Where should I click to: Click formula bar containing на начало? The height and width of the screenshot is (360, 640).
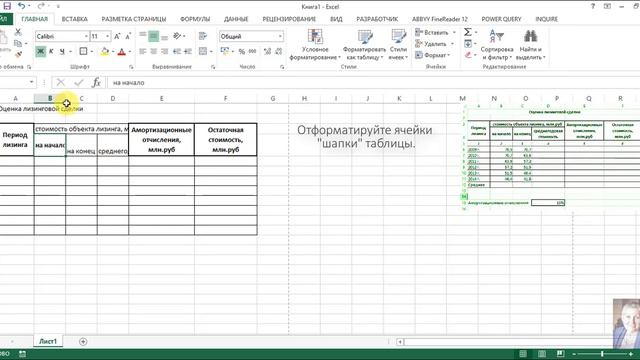(372, 82)
